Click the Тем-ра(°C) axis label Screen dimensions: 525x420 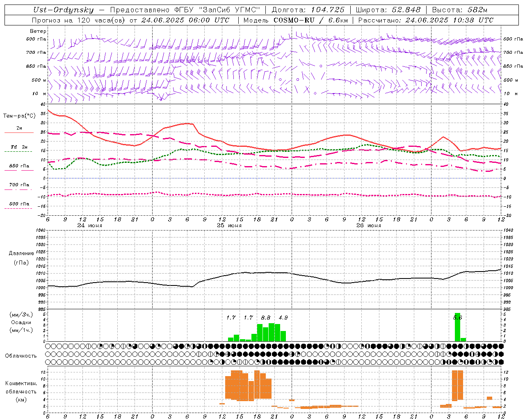coord(19,116)
